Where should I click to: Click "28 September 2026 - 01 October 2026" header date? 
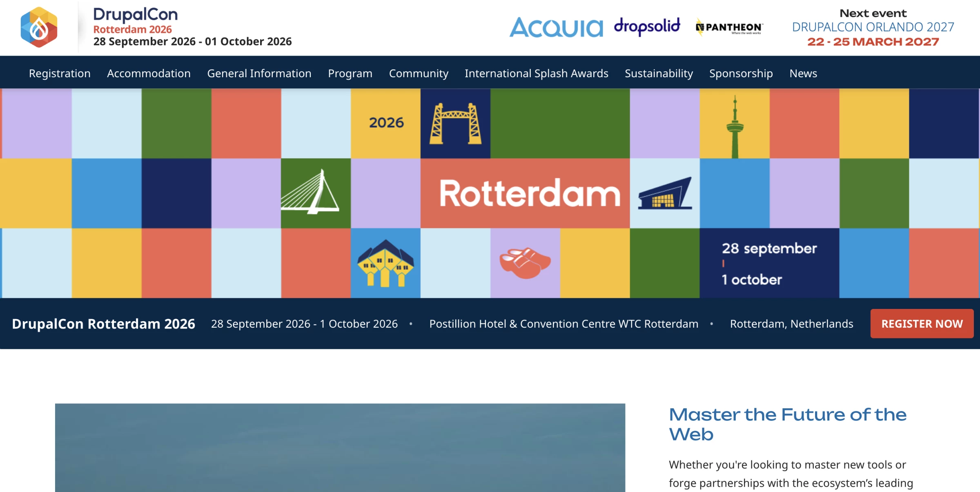tap(192, 42)
